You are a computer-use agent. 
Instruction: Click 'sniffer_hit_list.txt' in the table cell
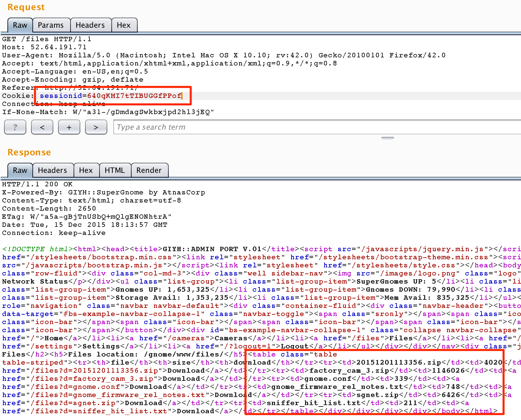pos(314,403)
